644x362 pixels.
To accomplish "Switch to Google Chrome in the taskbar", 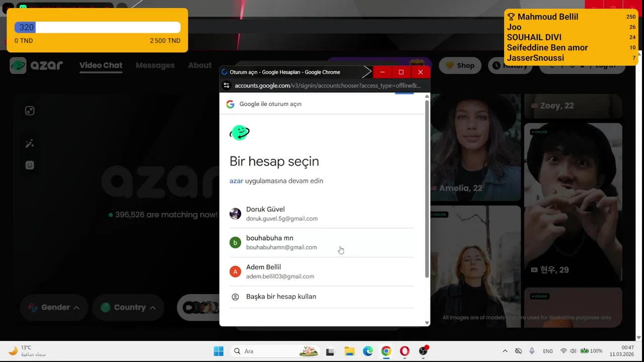I will pos(386,351).
